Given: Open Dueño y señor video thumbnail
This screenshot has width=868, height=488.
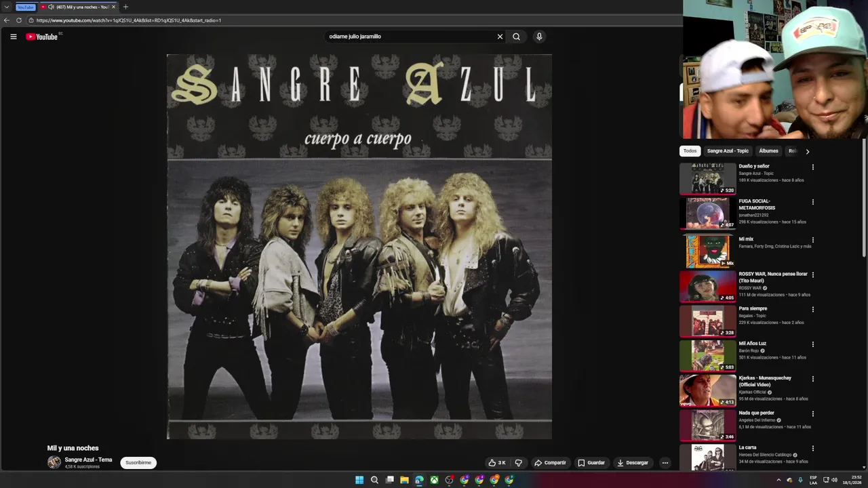Looking at the screenshot, I should point(707,178).
